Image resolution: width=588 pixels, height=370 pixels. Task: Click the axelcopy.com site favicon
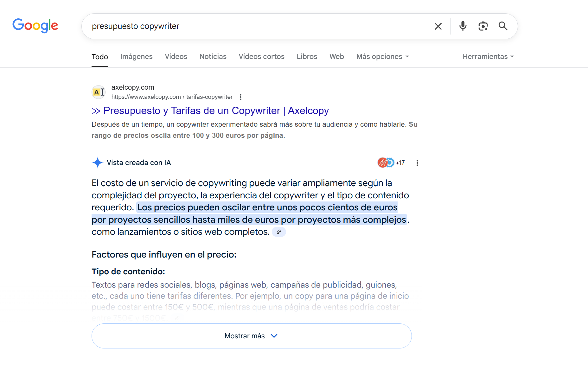point(99,92)
